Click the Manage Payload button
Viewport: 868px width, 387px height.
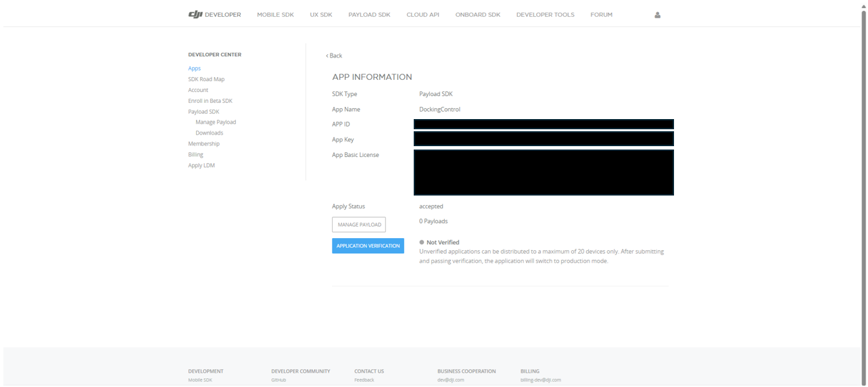tap(358, 225)
